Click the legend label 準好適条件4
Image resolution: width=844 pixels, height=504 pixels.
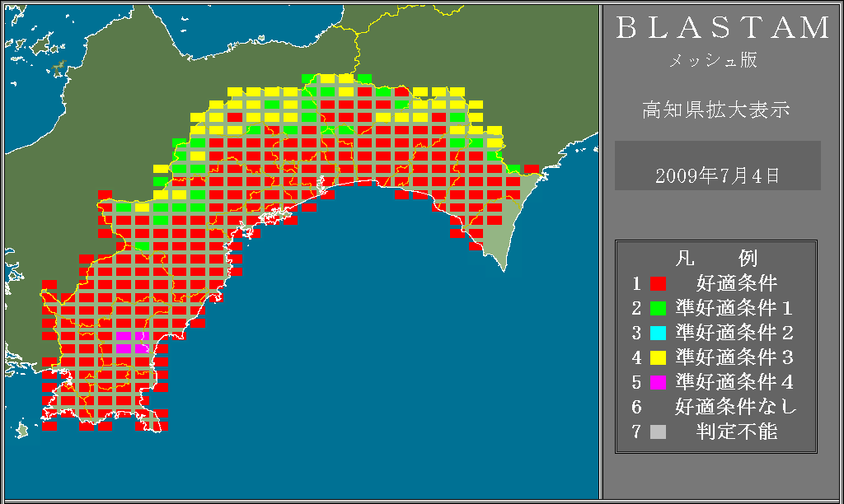click(734, 382)
